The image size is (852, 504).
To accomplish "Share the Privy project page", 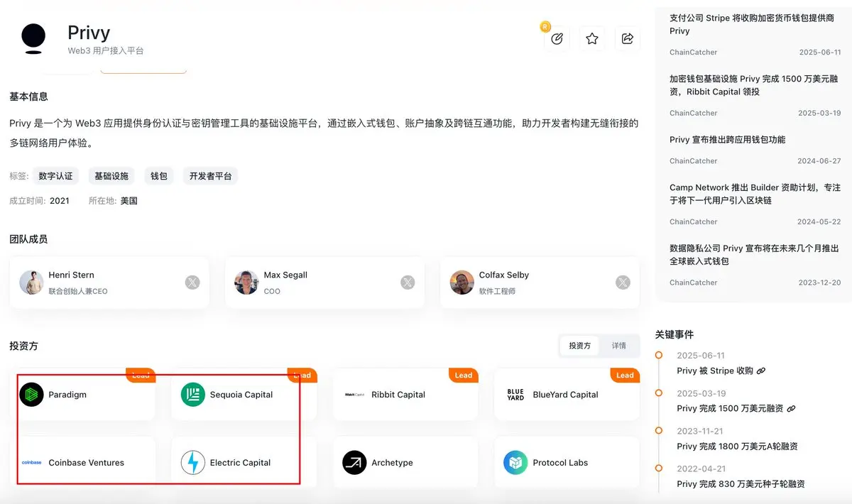I will point(628,39).
